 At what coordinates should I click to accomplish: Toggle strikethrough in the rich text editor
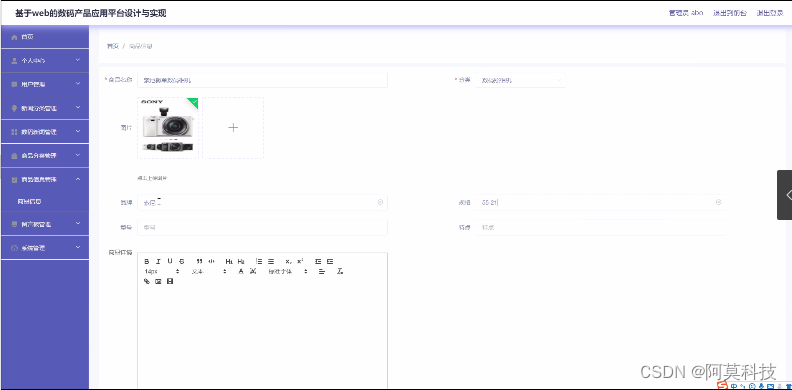coord(181,261)
